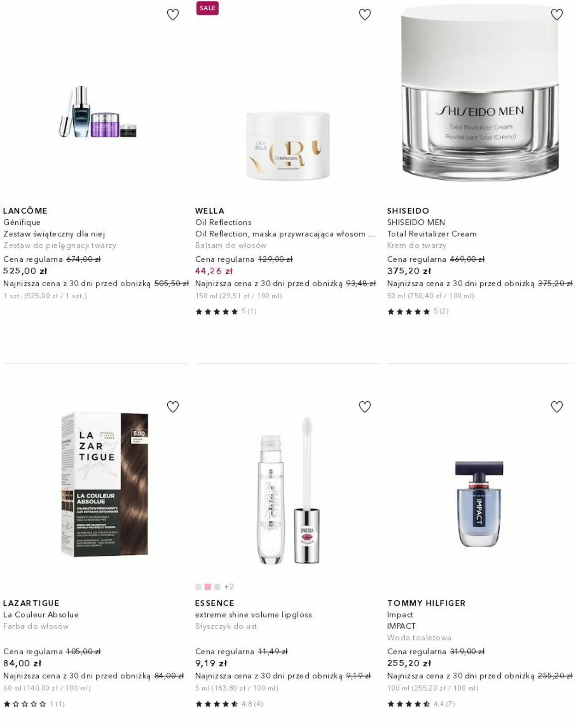Click heart icon on Lazartigue hair dye
Viewport: 576px width, 728px height.
pyautogui.click(x=173, y=407)
